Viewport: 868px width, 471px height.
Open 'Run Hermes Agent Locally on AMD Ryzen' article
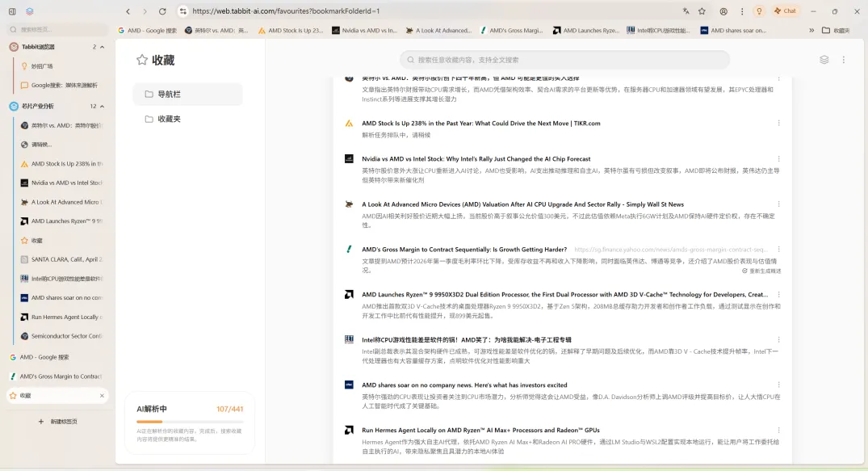[x=480, y=430]
